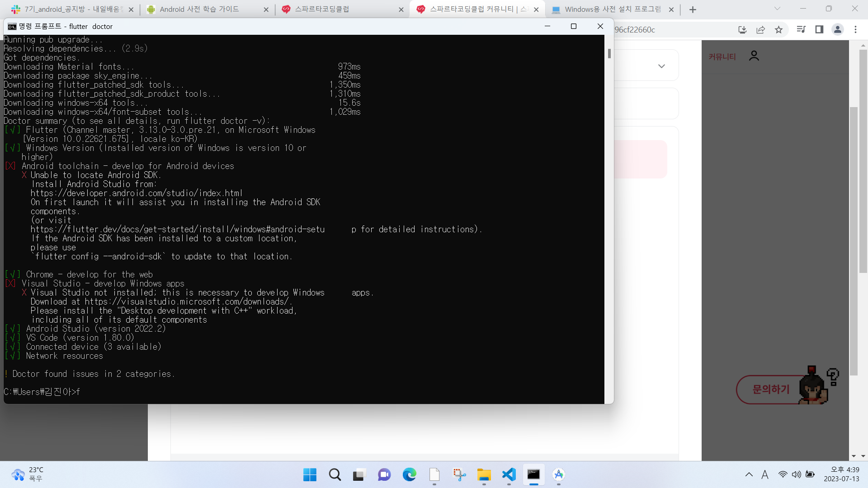Image resolution: width=868 pixels, height=488 pixels.
Task: Open the volume tray icon
Action: click(796, 474)
